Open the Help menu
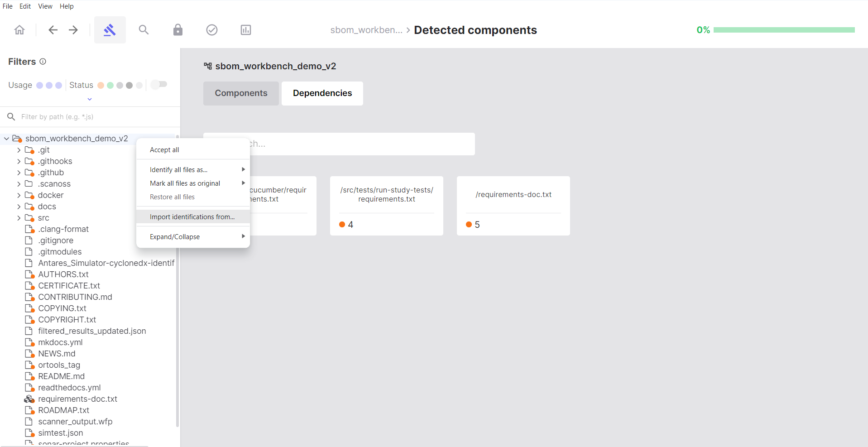 [x=67, y=6]
